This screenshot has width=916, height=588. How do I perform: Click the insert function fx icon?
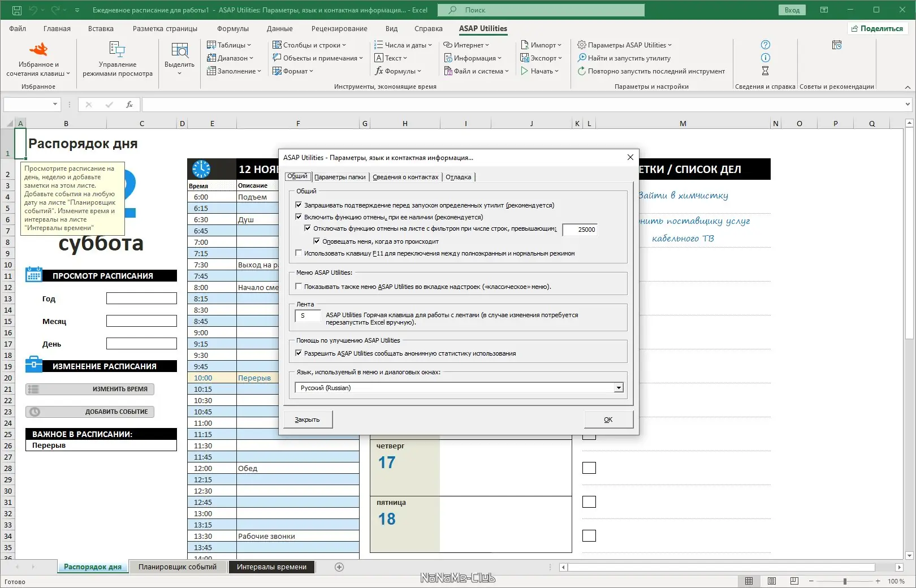129,105
